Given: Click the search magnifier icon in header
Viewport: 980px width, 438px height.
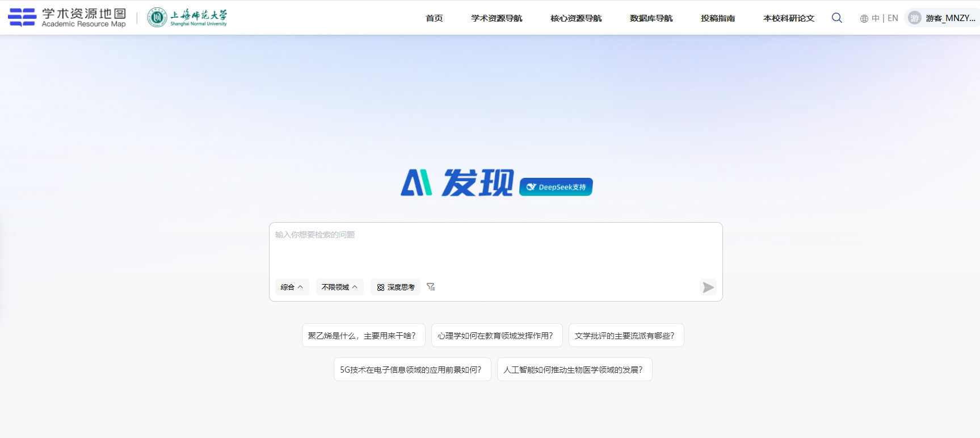Looking at the screenshot, I should point(836,18).
